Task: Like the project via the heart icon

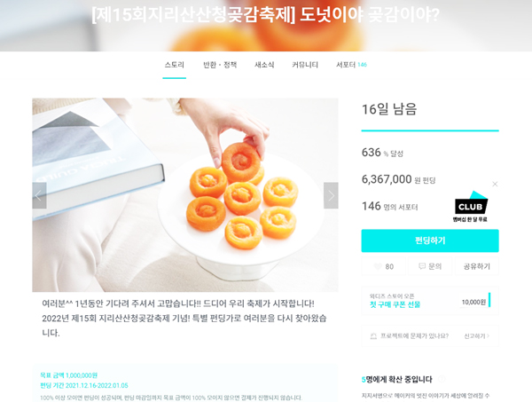Action: pos(378,266)
